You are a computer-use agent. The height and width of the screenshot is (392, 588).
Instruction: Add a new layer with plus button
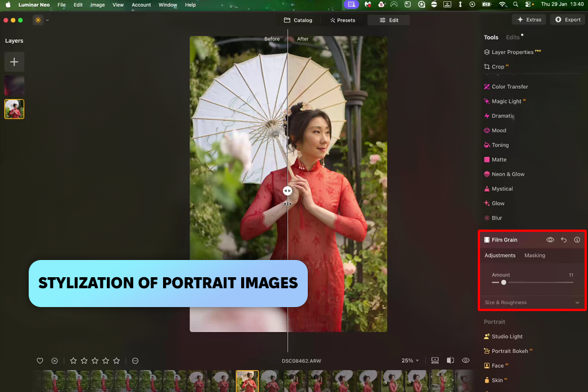(x=14, y=62)
